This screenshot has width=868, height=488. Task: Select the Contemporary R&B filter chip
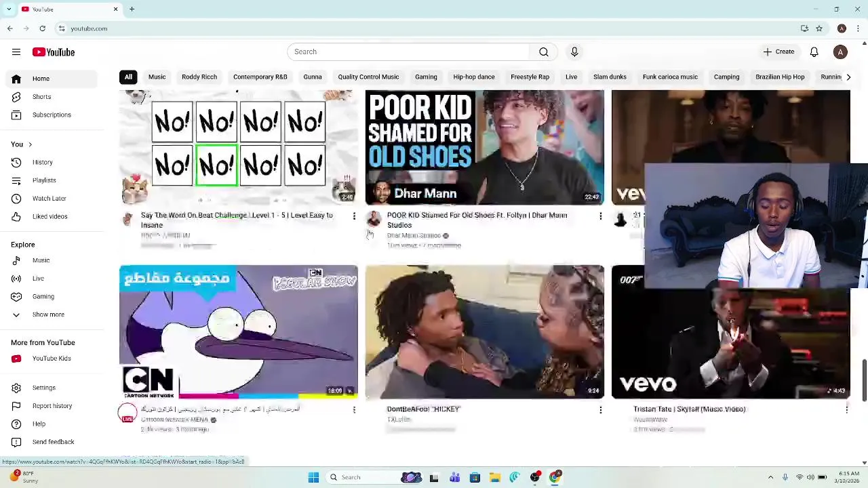tap(260, 77)
